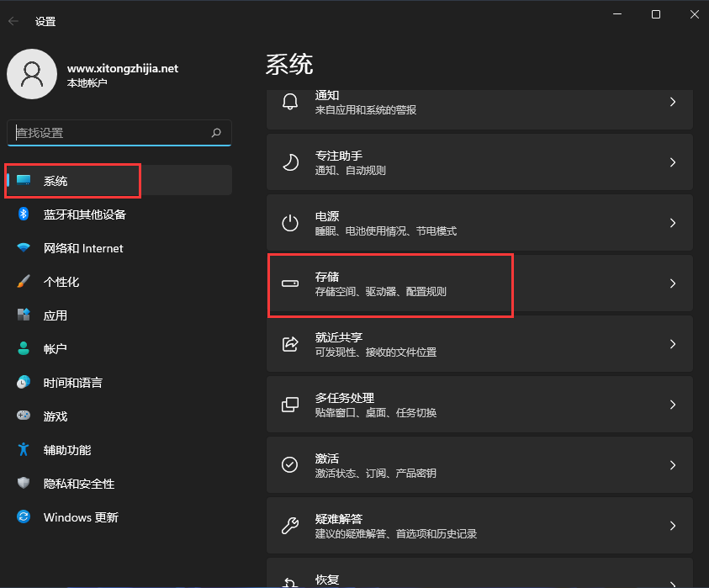Image resolution: width=709 pixels, height=588 pixels.
Task: Click the bell icon for 通知 settings
Action: pos(290,103)
